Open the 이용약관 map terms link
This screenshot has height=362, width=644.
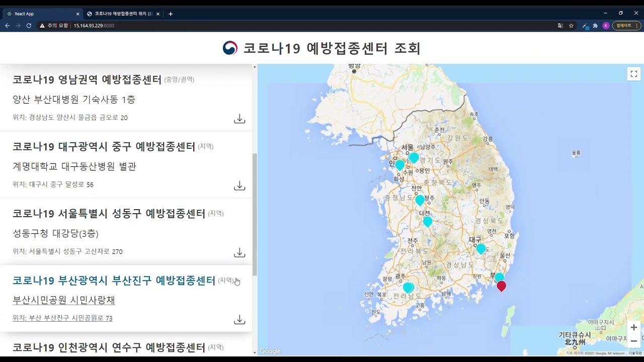pyautogui.click(x=635, y=353)
